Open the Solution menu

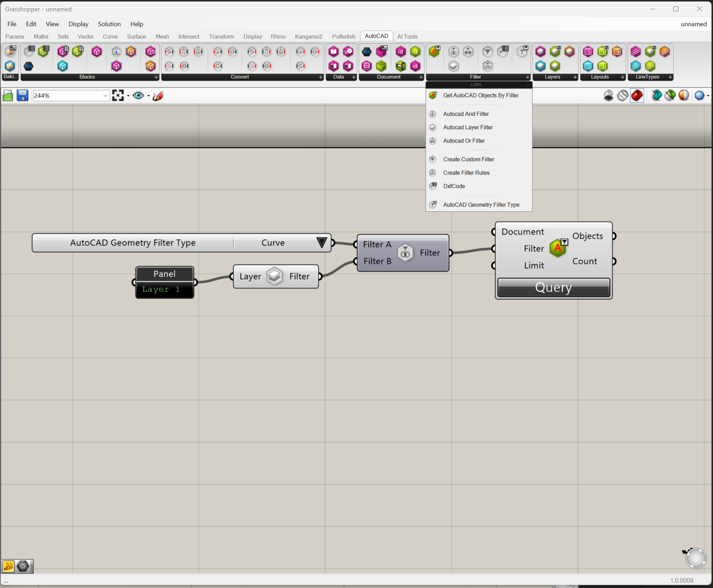(109, 24)
